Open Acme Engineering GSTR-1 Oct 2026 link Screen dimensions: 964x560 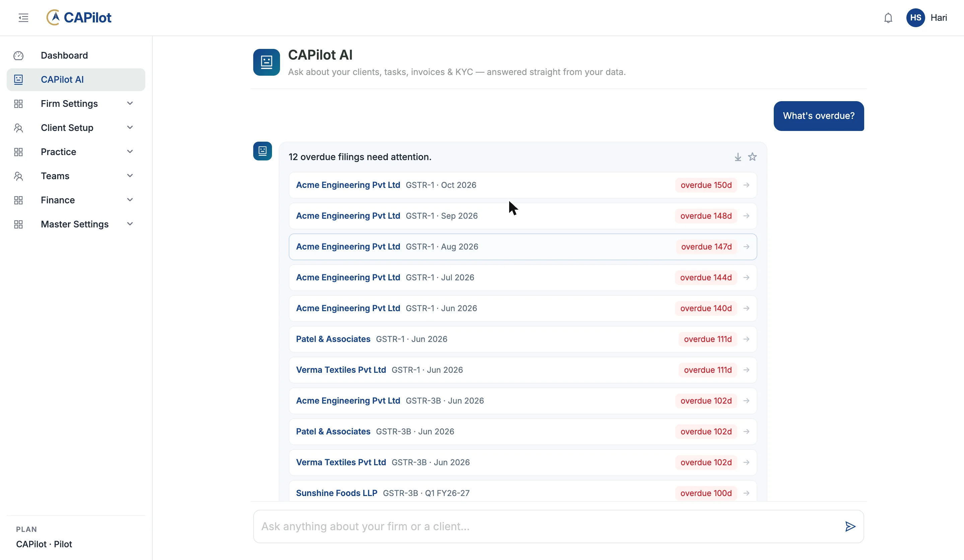[x=348, y=185]
